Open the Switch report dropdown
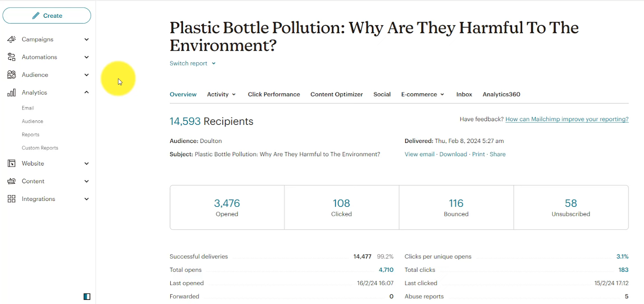644x304 pixels. click(x=192, y=64)
